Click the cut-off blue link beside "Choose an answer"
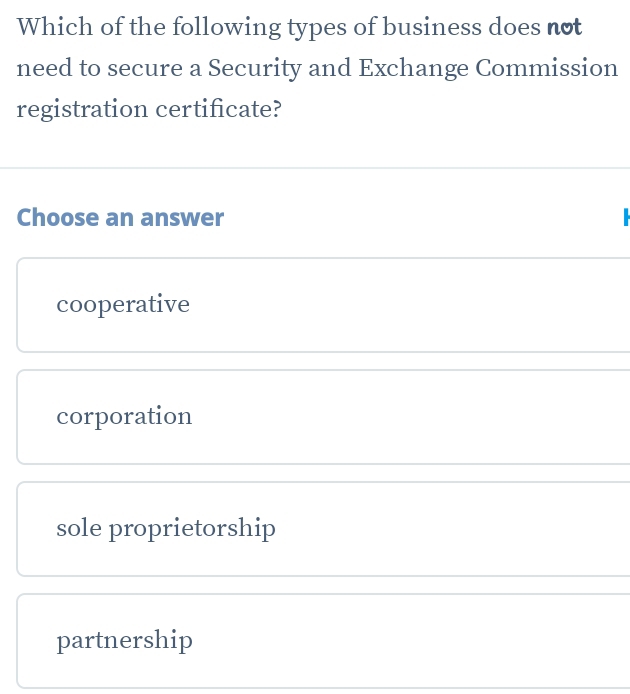 click(625, 218)
